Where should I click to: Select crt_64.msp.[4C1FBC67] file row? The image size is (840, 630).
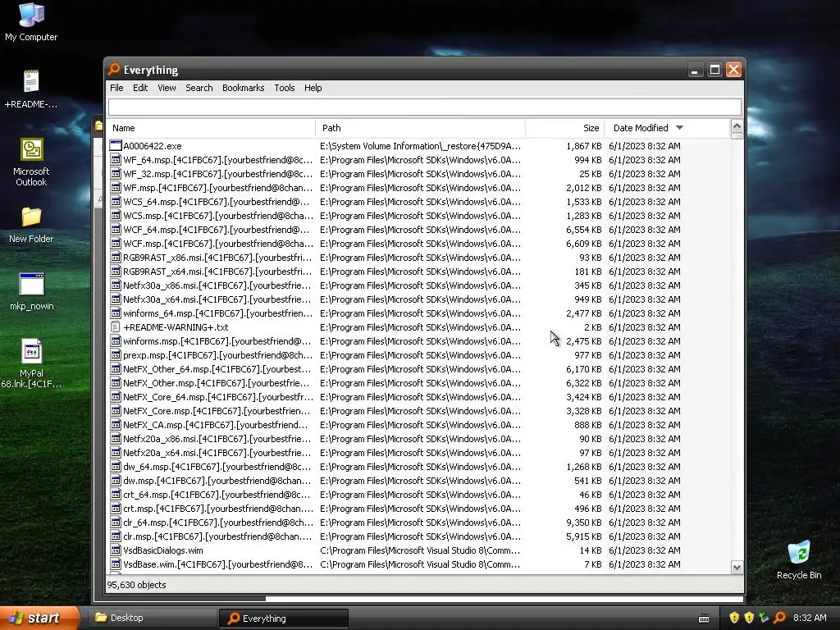[x=419, y=495]
